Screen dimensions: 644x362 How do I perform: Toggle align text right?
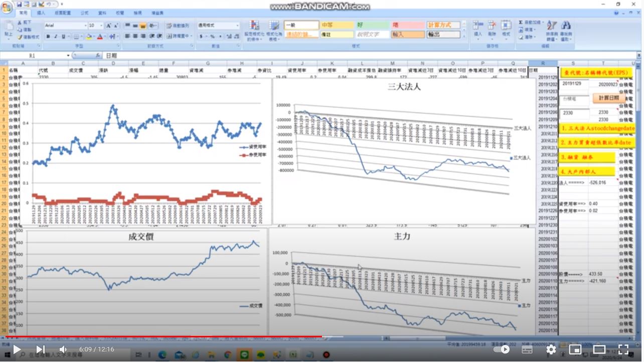143,36
